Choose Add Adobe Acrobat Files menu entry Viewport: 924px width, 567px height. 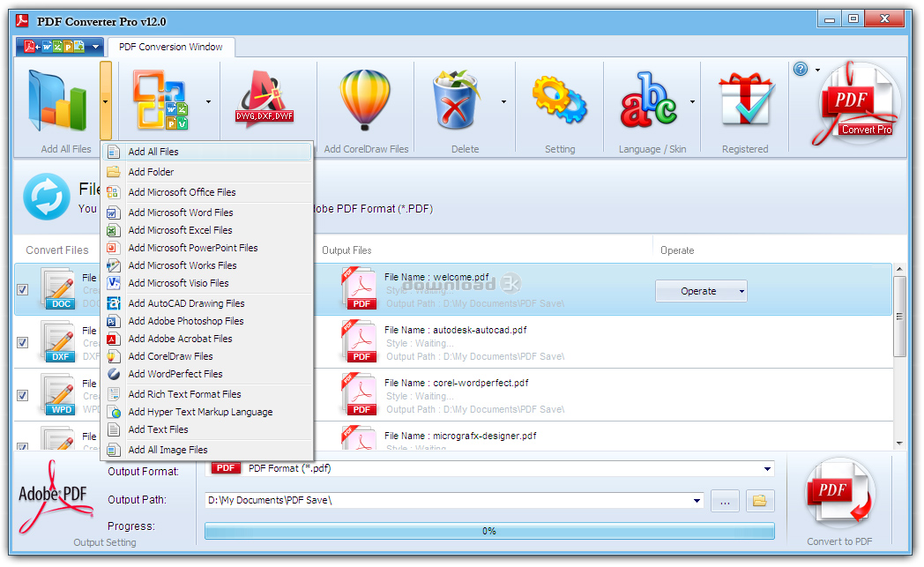(x=207, y=339)
